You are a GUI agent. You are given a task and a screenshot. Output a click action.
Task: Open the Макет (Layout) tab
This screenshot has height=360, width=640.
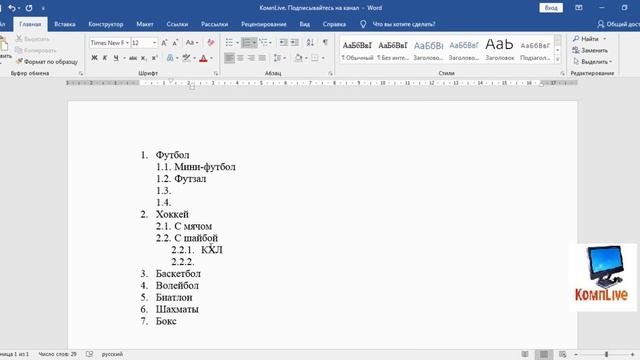[x=145, y=24]
